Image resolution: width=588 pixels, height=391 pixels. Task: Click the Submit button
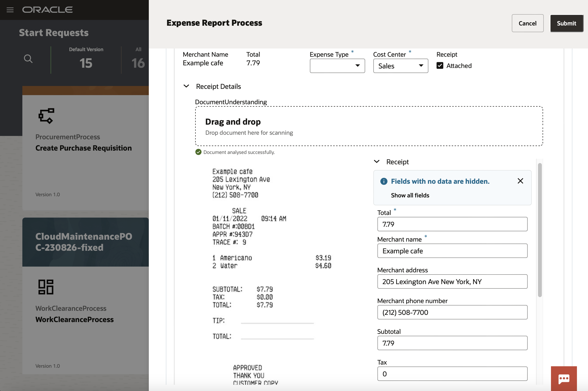(x=567, y=23)
